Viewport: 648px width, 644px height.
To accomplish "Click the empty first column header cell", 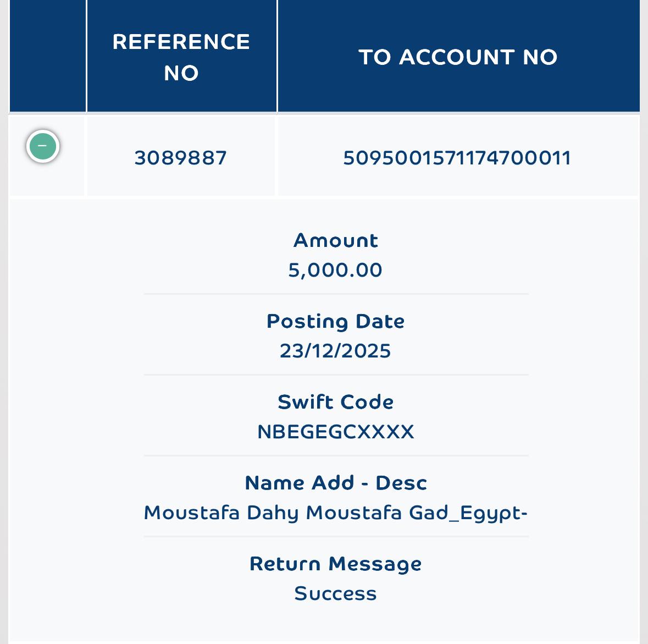I will (47, 56).
